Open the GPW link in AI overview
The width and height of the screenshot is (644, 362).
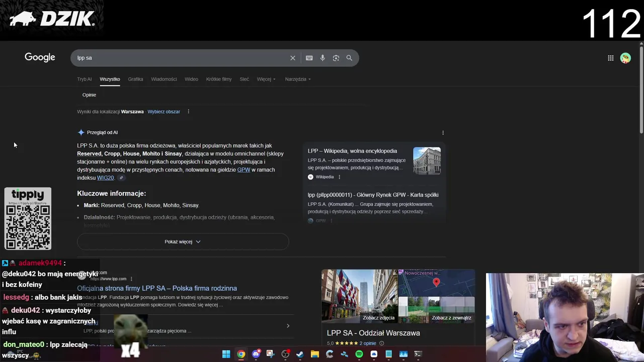click(x=244, y=170)
